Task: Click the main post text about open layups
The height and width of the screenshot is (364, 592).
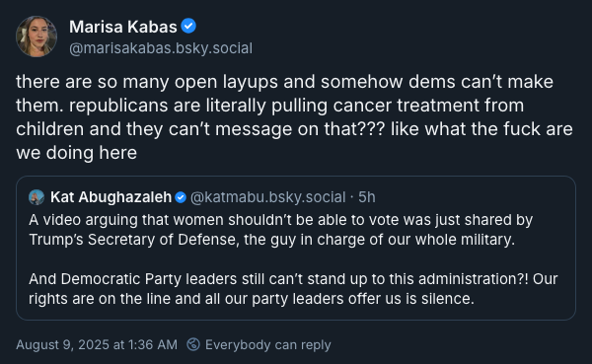Action: (x=294, y=117)
